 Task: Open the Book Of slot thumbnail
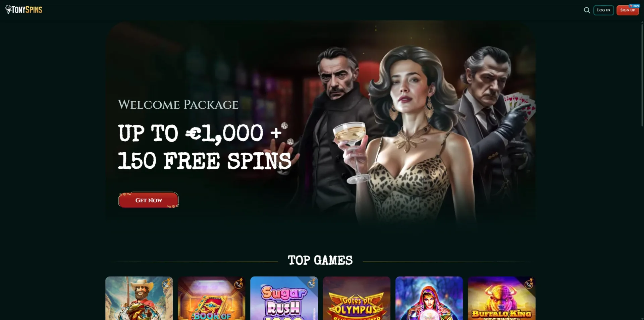point(211,298)
